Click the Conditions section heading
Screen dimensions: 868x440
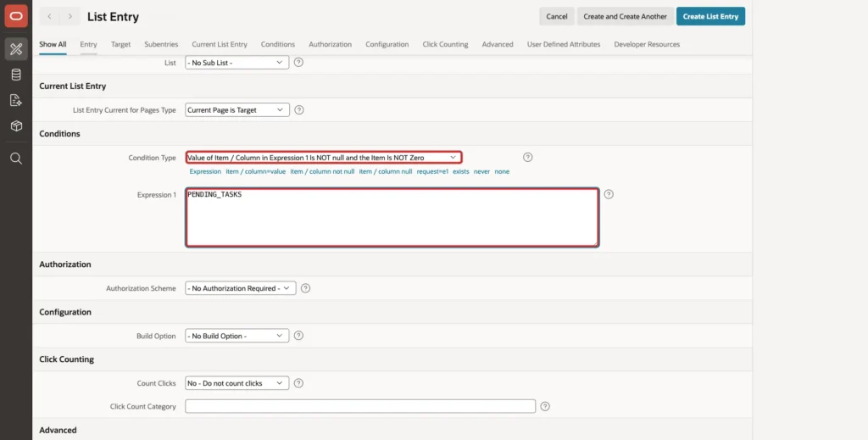[x=60, y=134]
